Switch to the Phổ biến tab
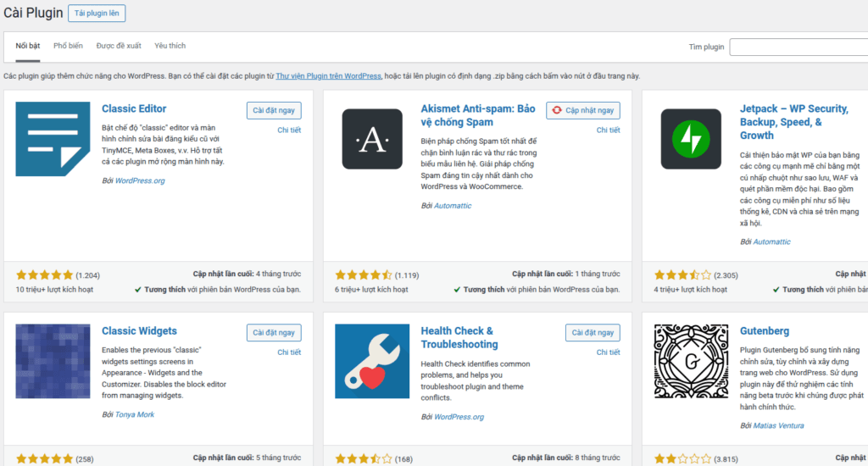Viewport: 868px width, 466px height. [x=68, y=46]
